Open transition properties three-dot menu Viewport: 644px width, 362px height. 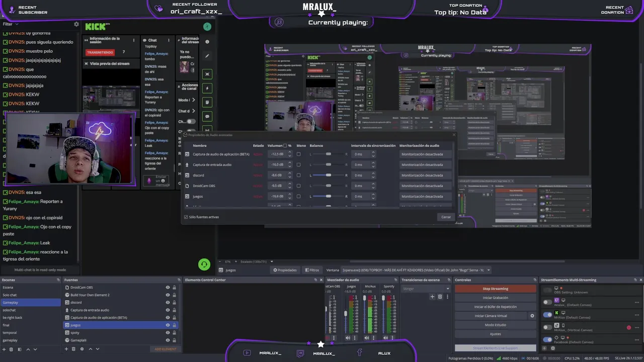tap(447, 297)
